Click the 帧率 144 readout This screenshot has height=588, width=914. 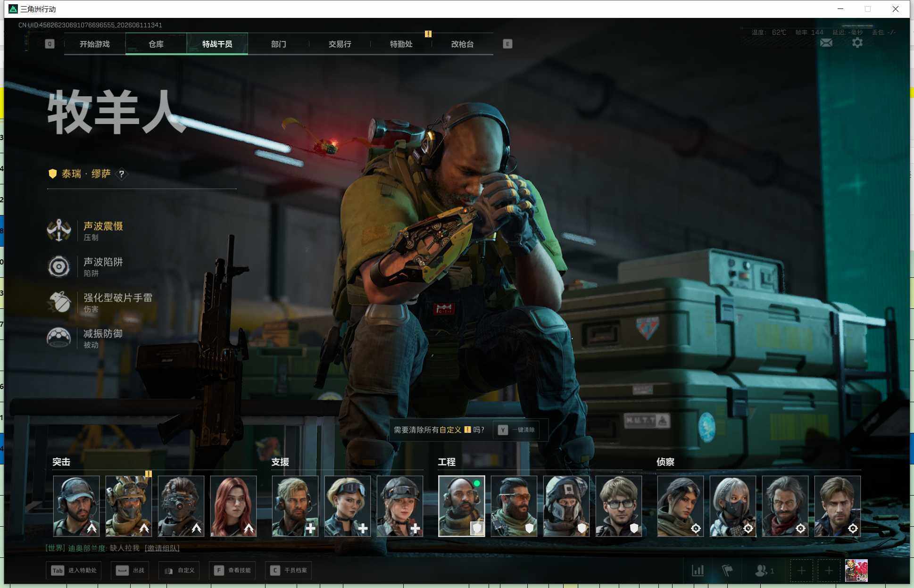(x=809, y=33)
